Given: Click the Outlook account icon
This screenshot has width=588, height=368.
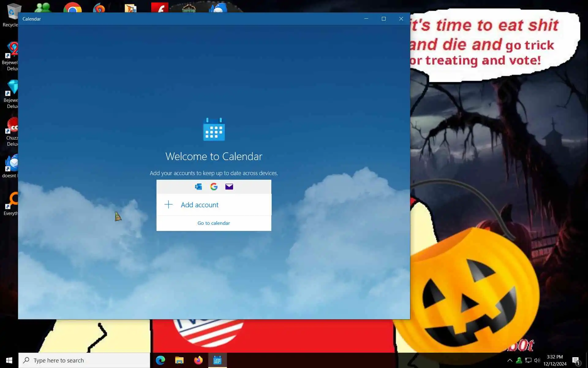Looking at the screenshot, I should 198,186.
